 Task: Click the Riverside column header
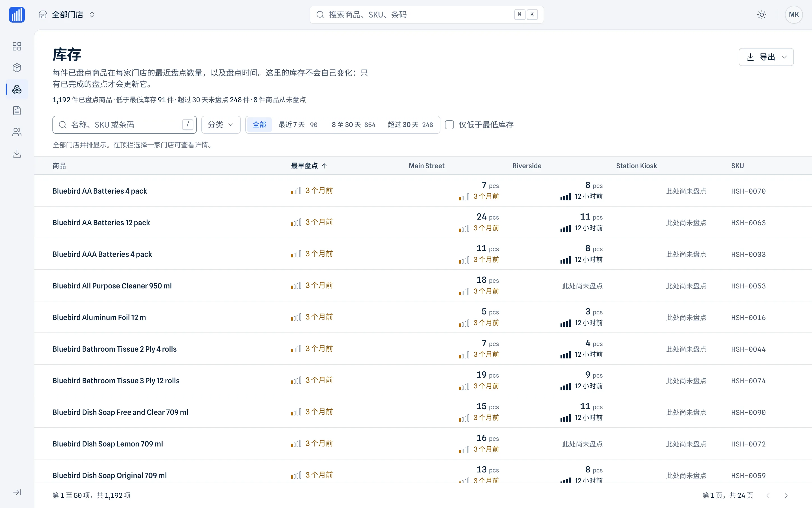[527, 166]
